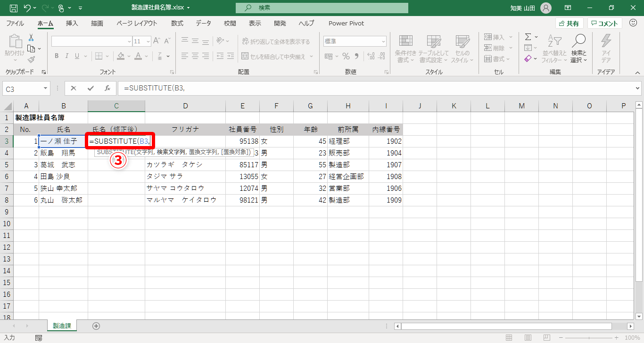Switch to the 挿入 tab
644x343 pixels.
tap(72, 23)
